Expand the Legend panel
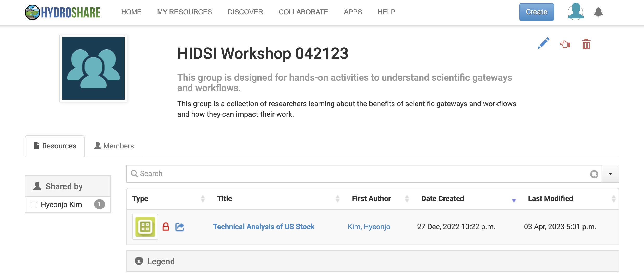Image resolution: width=644 pixels, height=275 pixels. click(x=373, y=261)
